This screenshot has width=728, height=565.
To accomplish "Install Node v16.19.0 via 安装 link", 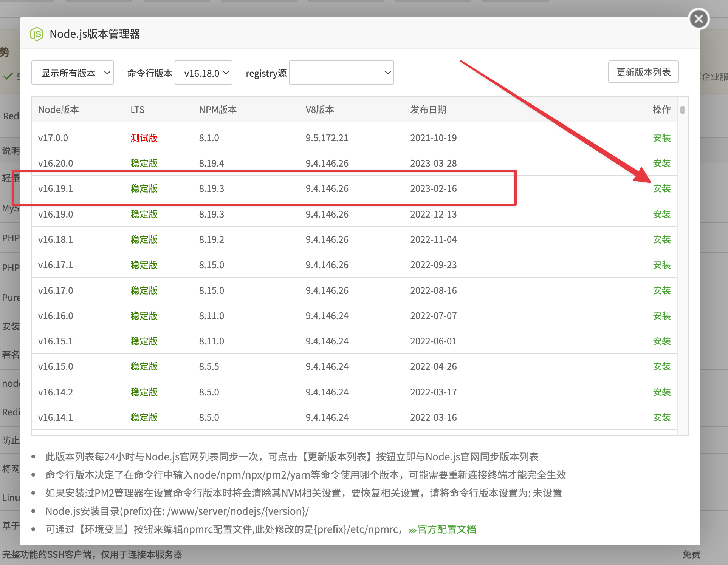I will 661,214.
